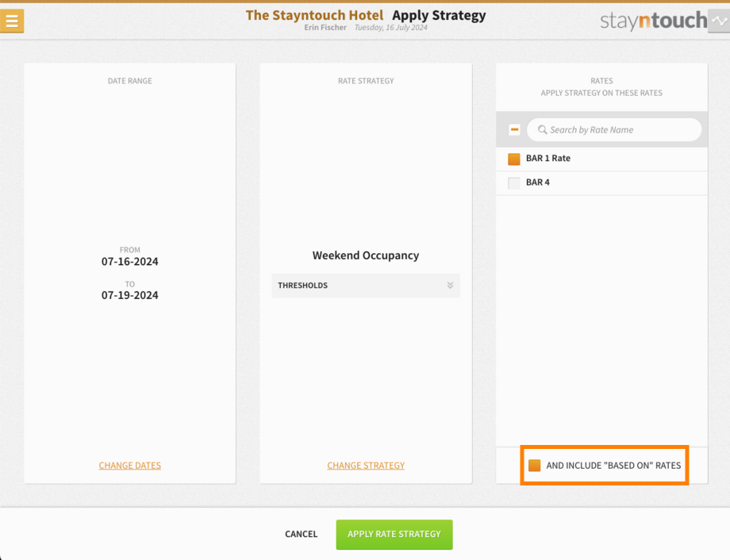Click the magnifier icon in rate search

pyautogui.click(x=542, y=130)
